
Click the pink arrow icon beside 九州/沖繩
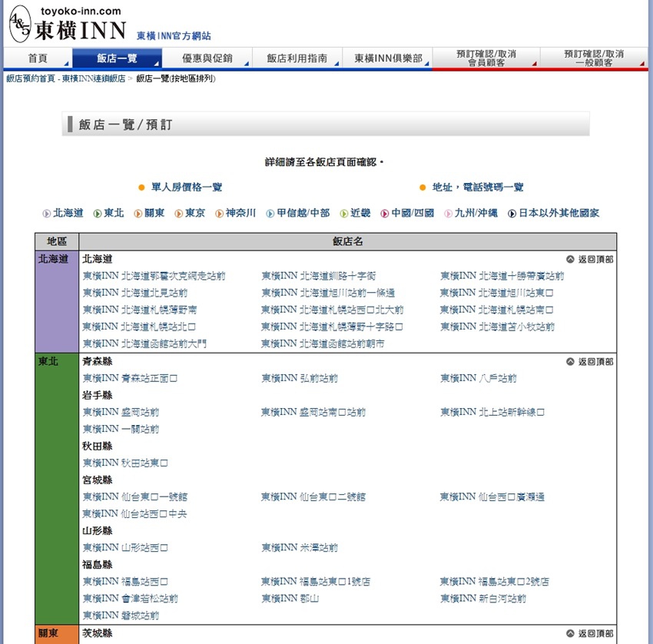[448, 214]
